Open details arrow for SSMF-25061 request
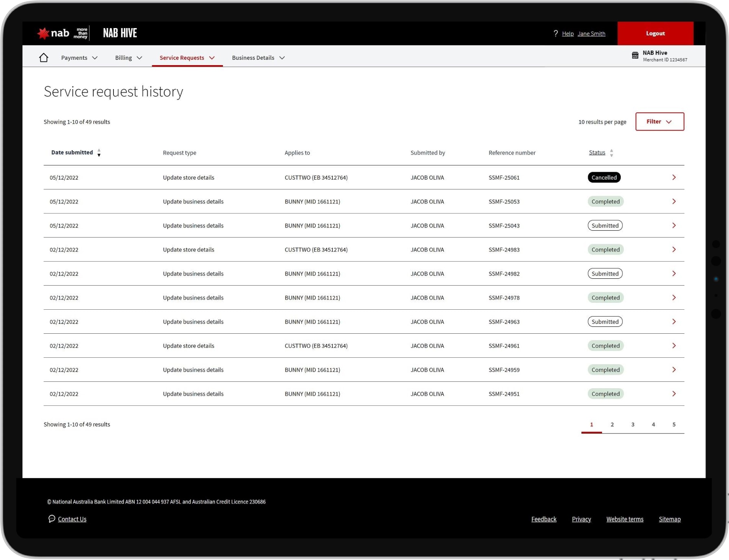The image size is (729, 560). tap(674, 177)
